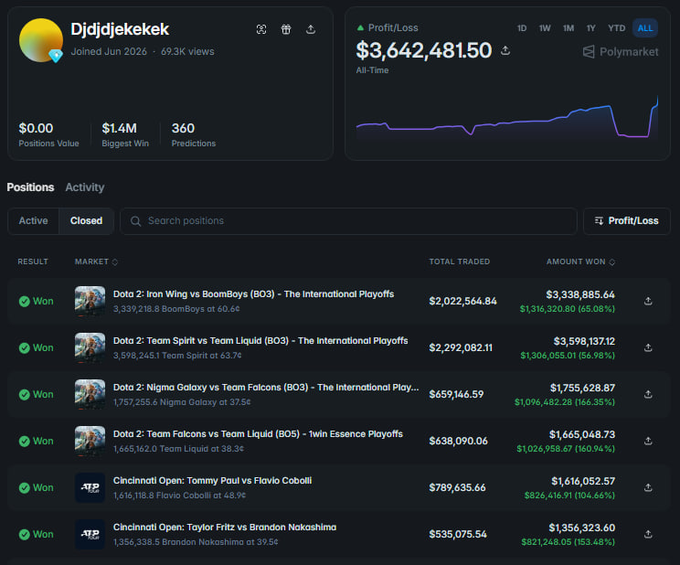Image resolution: width=680 pixels, height=565 pixels.
Task: Share the Iron Wing vs BoomBoys position
Action: point(648,301)
